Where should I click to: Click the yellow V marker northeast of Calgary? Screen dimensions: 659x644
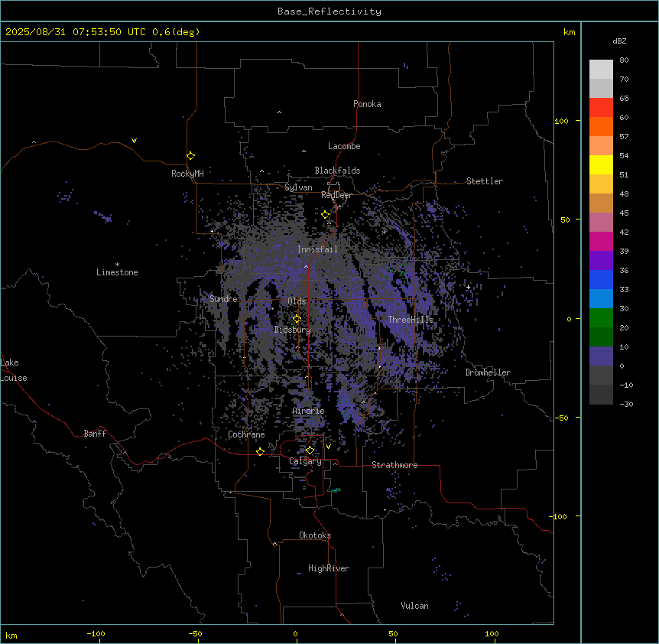point(328,447)
